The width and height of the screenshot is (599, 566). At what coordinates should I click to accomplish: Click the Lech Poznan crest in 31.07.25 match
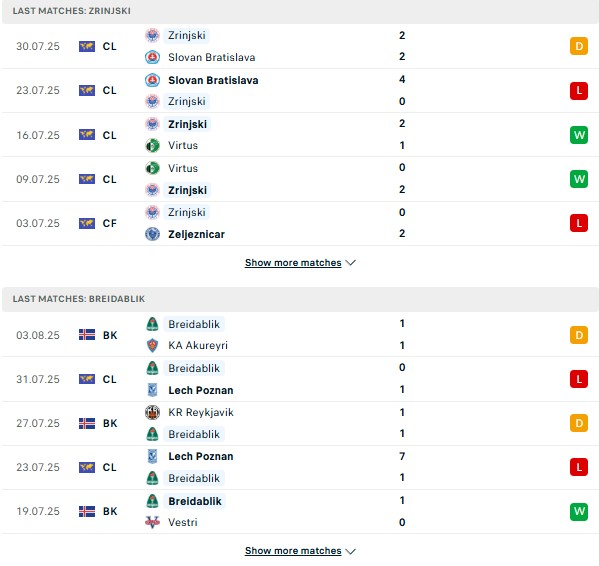click(152, 390)
